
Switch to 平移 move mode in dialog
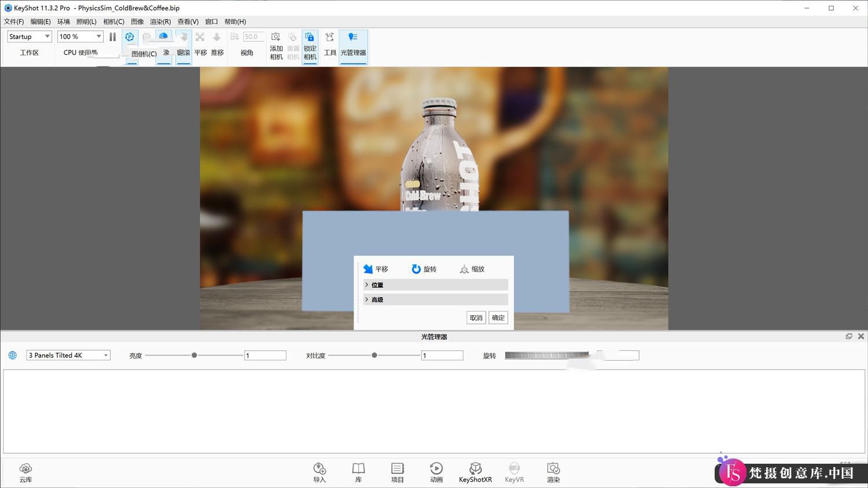click(376, 269)
